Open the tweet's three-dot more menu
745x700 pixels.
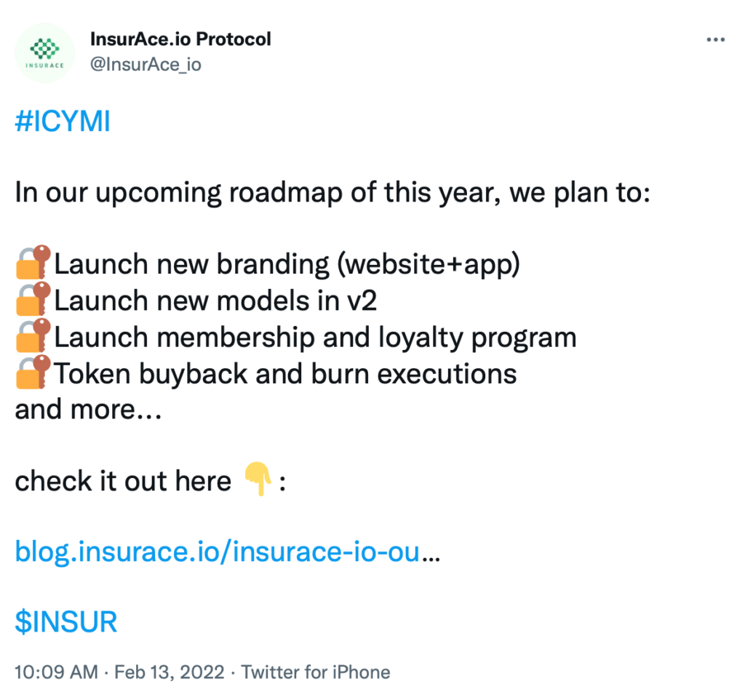coord(716,40)
